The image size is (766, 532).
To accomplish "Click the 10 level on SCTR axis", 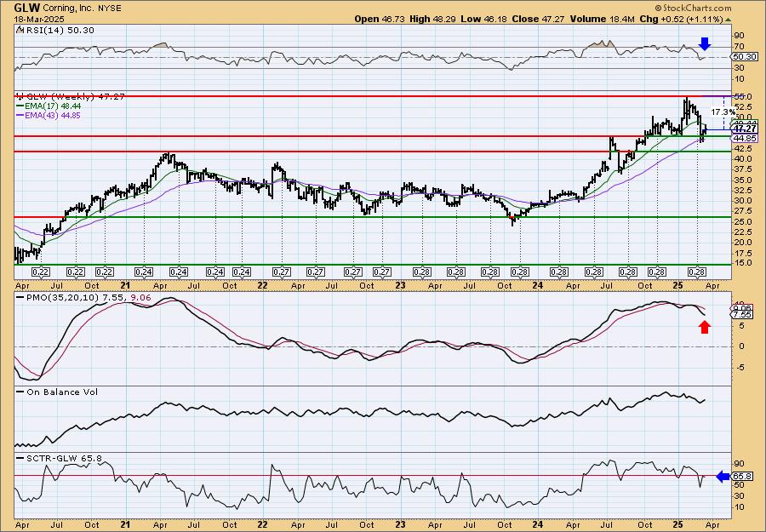I will 739,507.
